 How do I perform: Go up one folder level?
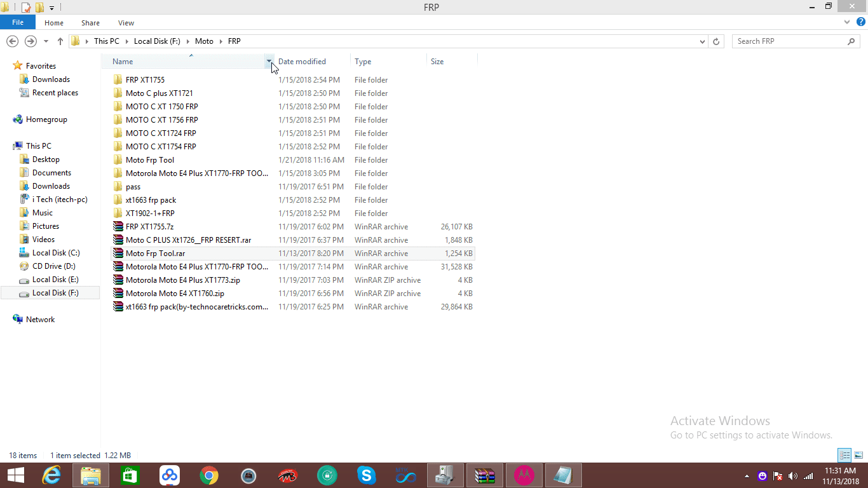(x=60, y=41)
